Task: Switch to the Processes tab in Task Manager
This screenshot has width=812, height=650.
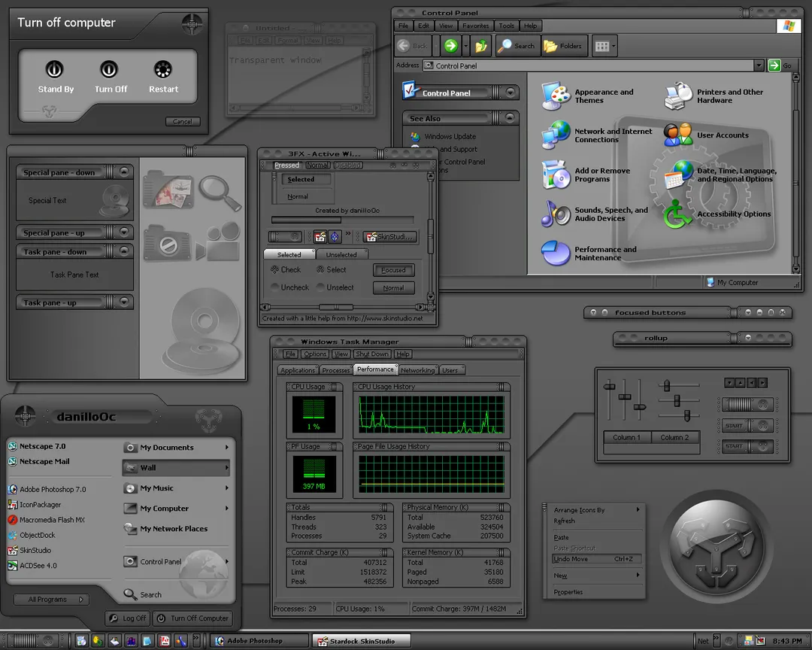Action: pyautogui.click(x=335, y=370)
